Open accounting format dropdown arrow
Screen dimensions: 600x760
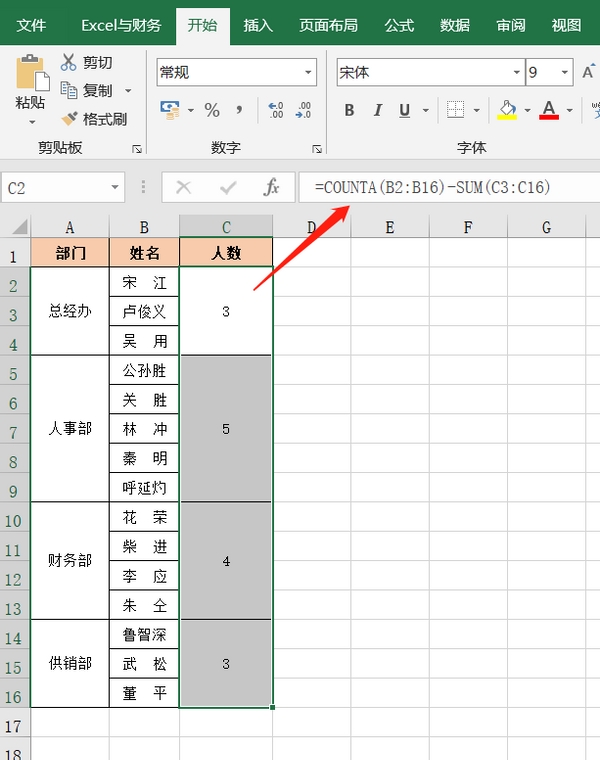point(190,111)
